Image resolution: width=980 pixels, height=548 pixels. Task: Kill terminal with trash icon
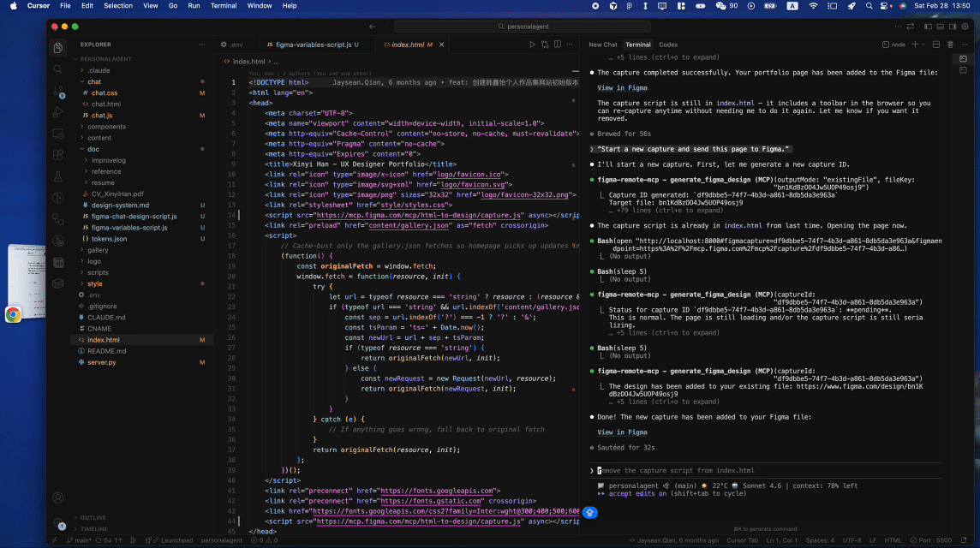[x=951, y=45]
